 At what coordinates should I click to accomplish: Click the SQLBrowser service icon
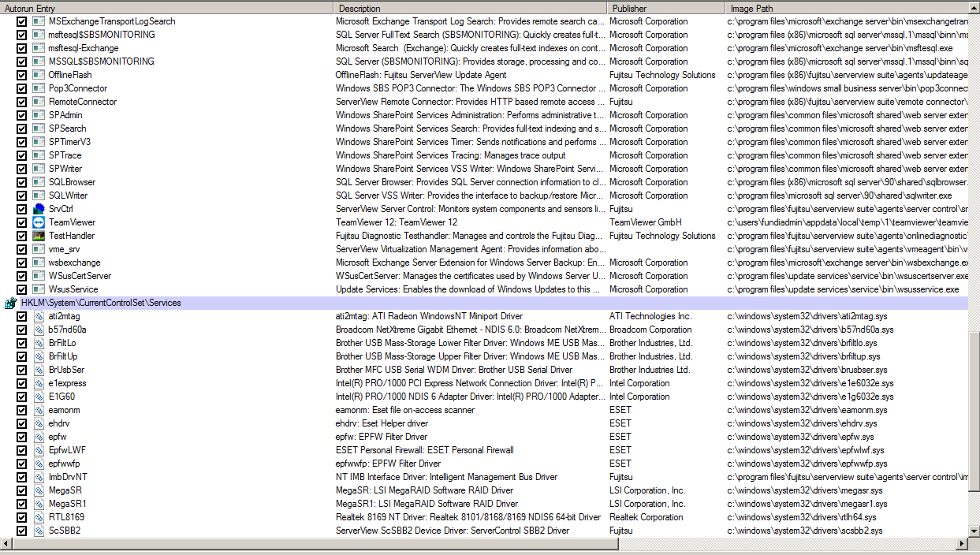(39, 182)
